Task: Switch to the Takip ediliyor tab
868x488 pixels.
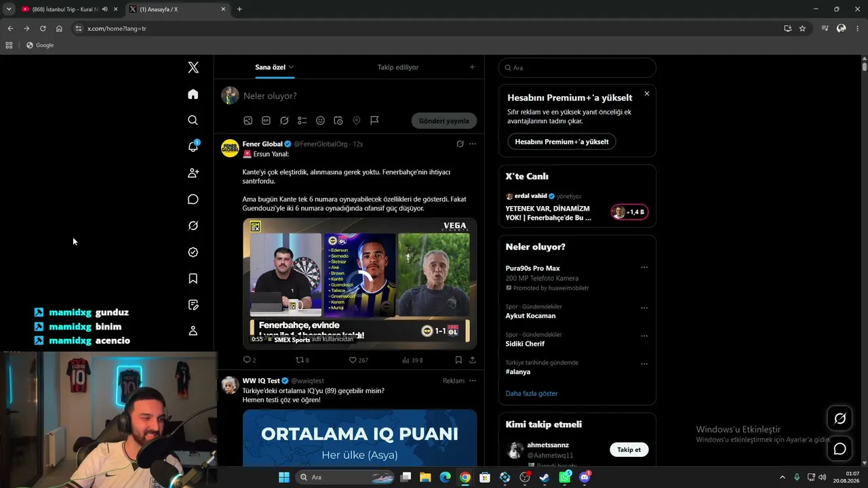Action: 398,67
